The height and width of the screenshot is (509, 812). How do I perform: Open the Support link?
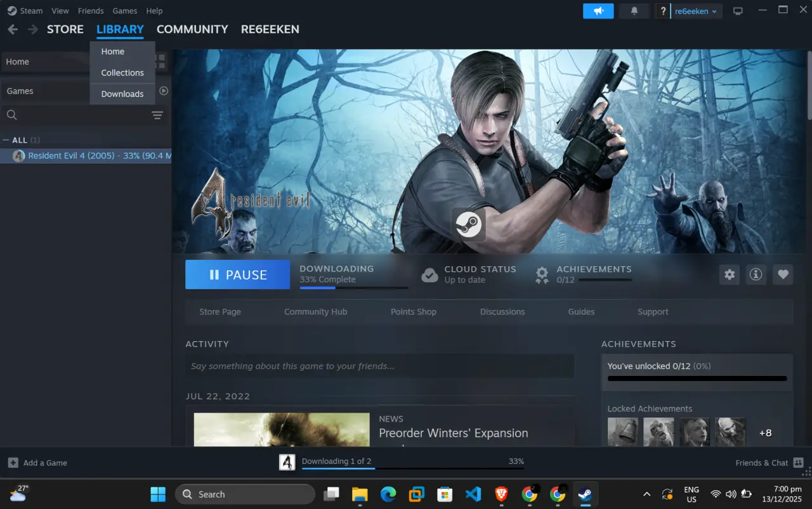(x=653, y=312)
